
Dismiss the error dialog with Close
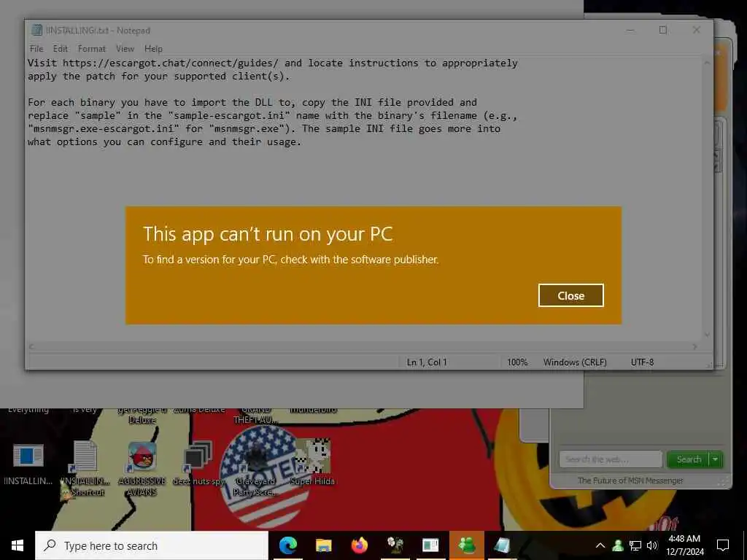[570, 296]
